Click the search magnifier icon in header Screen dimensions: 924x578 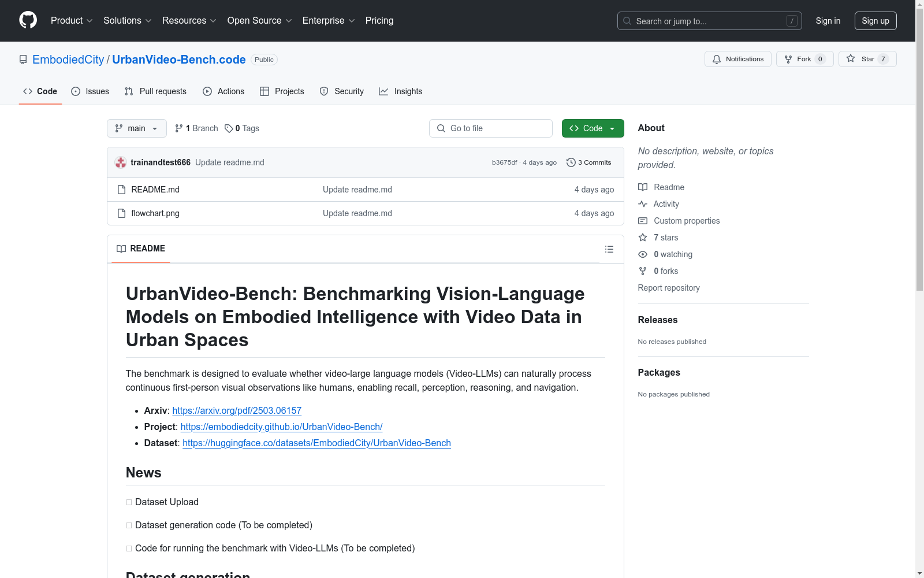627,21
